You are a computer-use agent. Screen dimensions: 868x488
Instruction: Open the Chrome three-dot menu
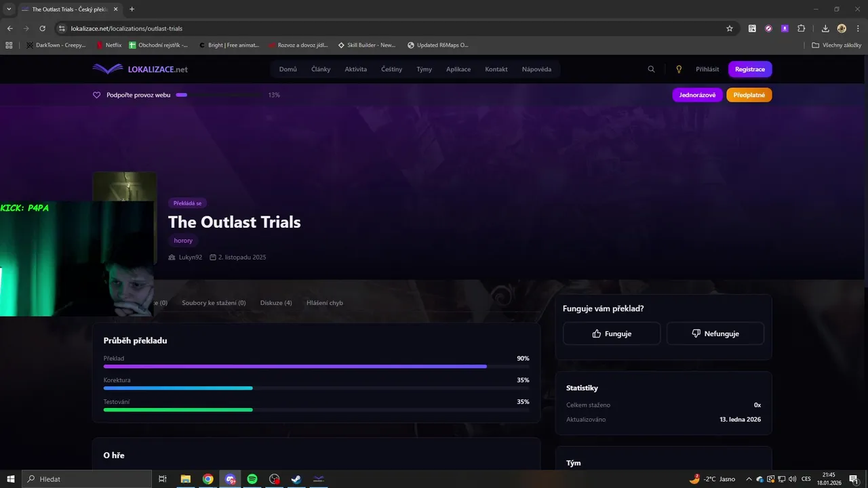856,28
